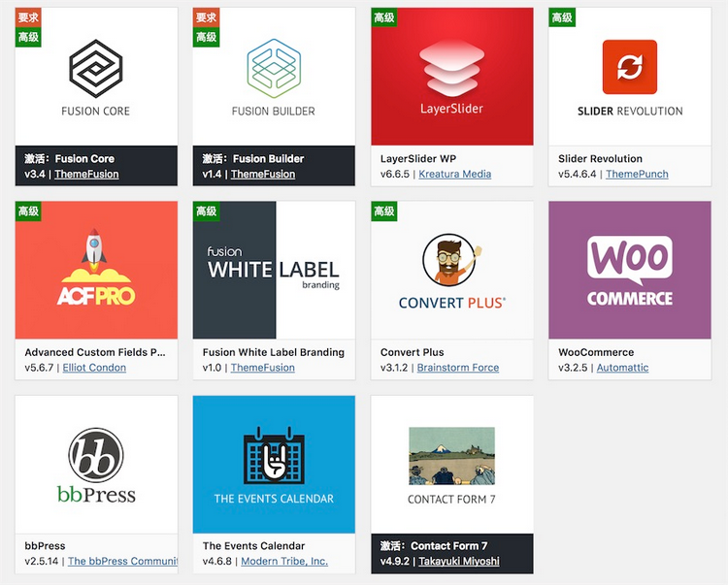Click the red 要求 badge on Fusion Builder
Image resolution: width=728 pixels, height=585 pixels.
[206, 17]
